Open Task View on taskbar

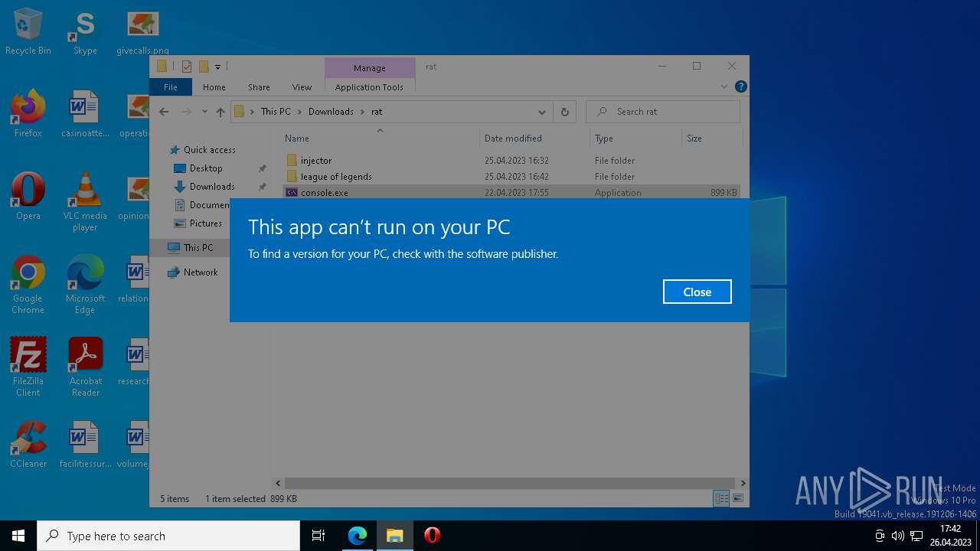click(318, 536)
